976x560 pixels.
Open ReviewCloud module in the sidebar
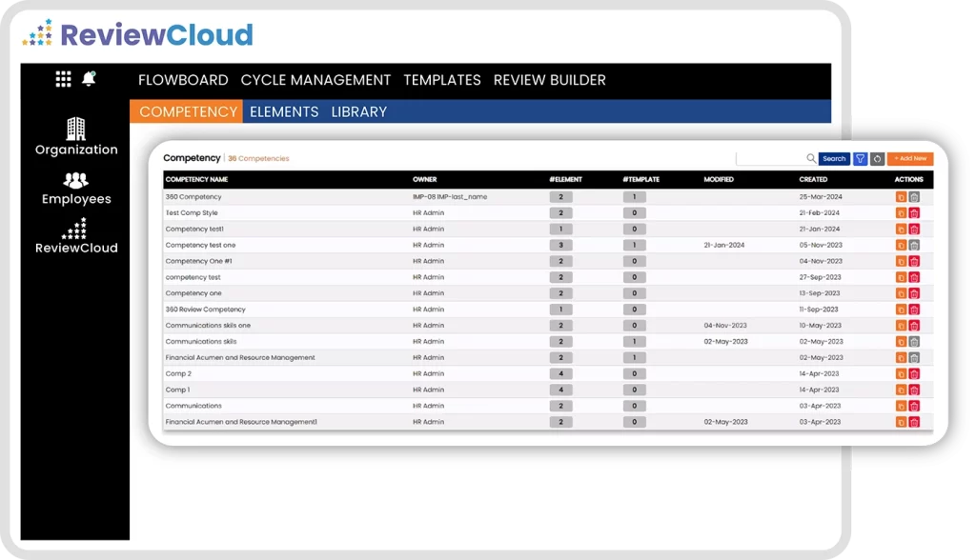coord(76,236)
